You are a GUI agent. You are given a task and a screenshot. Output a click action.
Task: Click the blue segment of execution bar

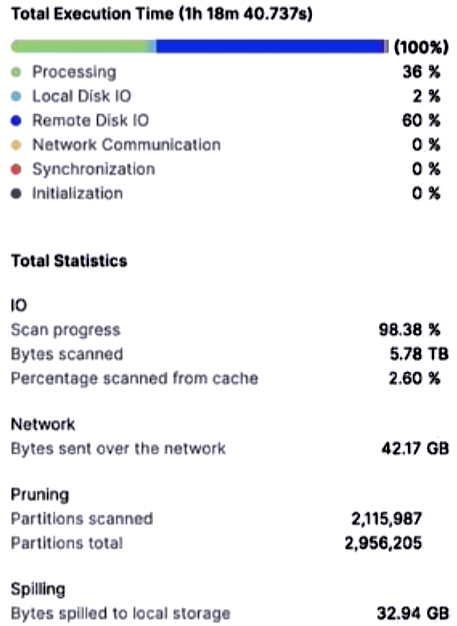(x=270, y=46)
